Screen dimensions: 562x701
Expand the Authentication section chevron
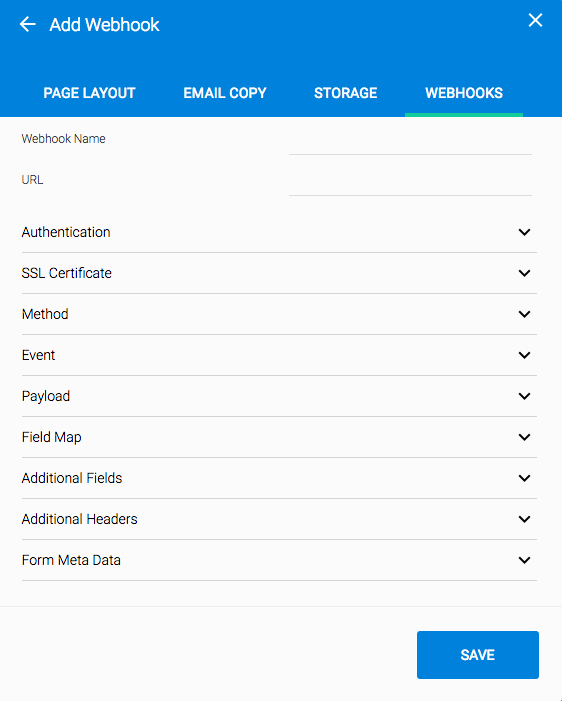[524, 232]
